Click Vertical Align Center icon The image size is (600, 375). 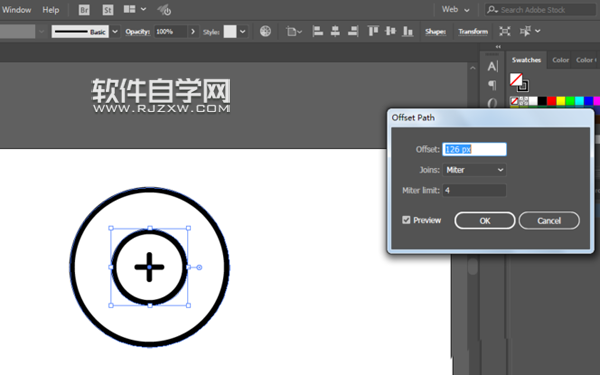(390, 31)
